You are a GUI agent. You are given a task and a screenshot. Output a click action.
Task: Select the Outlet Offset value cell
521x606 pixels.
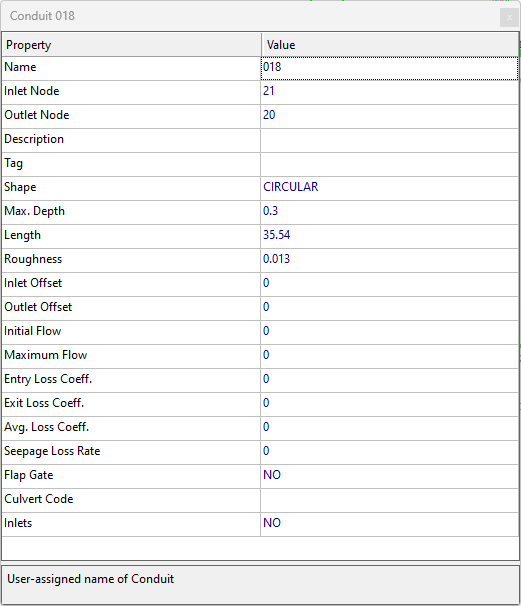[x=390, y=308]
